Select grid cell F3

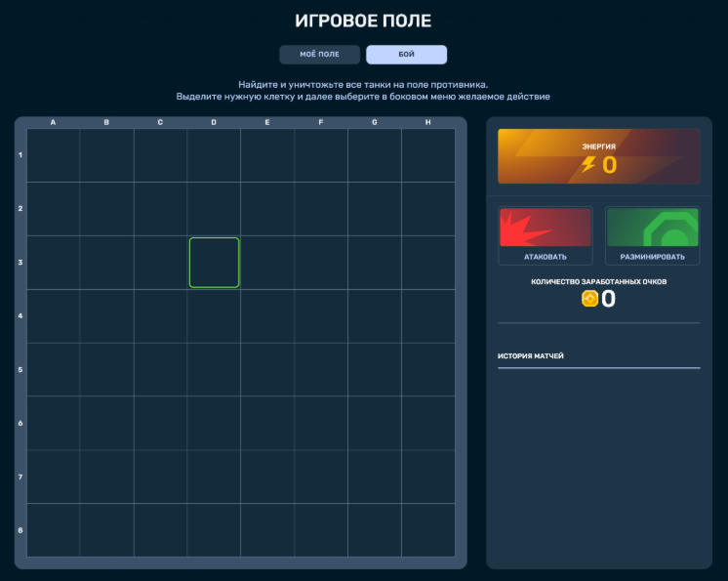(321, 263)
